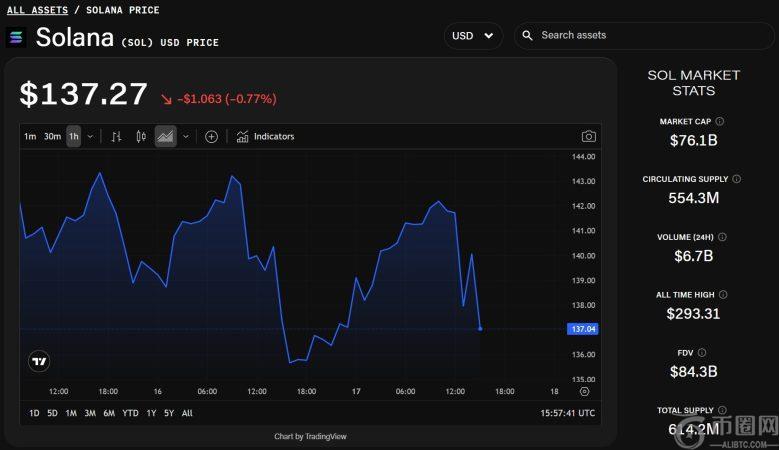779x450 pixels.
Task: Toggle the 1h interval button
Action: 74,136
